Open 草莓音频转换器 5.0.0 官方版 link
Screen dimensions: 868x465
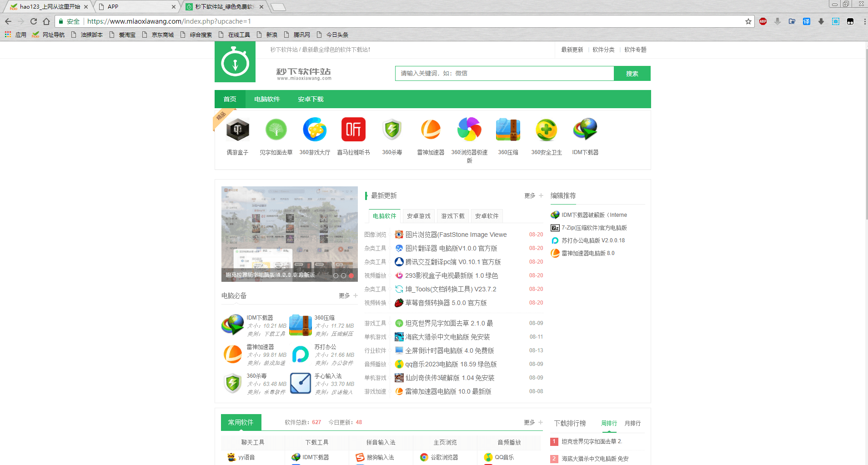pyautogui.click(x=446, y=303)
